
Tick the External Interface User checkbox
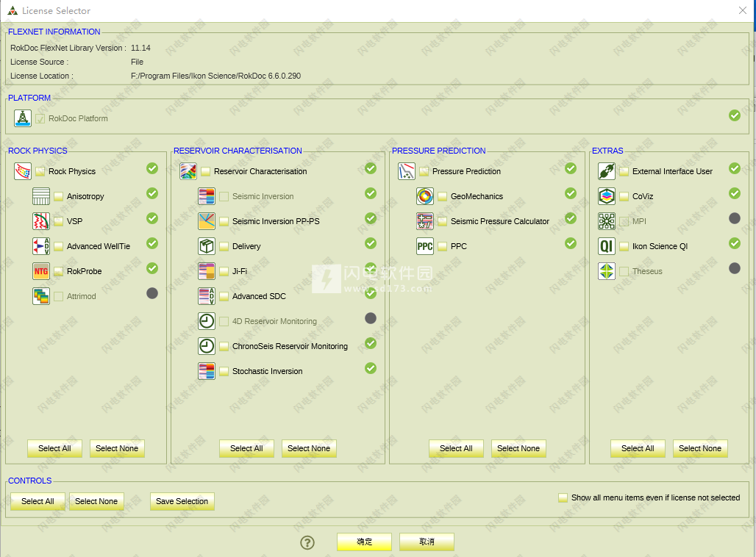pyautogui.click(x=624, y=171)
